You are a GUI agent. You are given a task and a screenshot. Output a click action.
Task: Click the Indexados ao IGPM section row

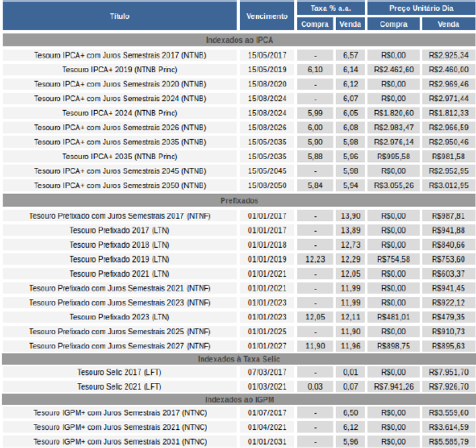[x=239, y=400]
